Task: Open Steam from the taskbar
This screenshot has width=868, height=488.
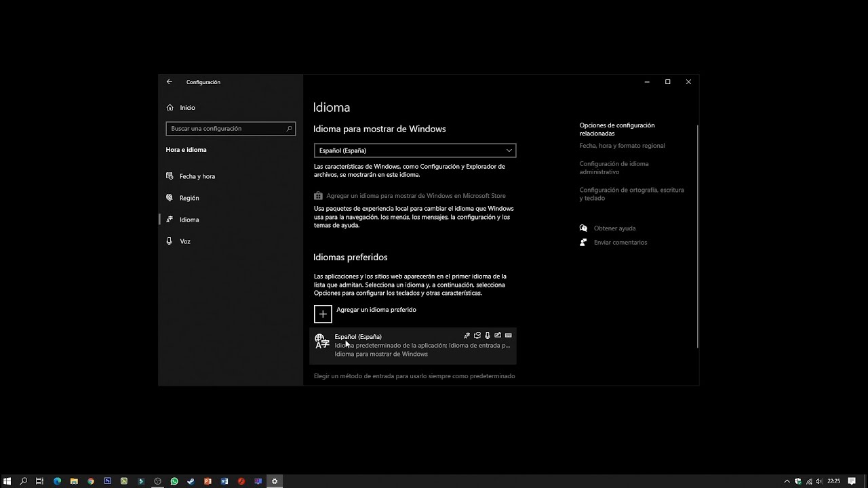Action: point(191,481)
